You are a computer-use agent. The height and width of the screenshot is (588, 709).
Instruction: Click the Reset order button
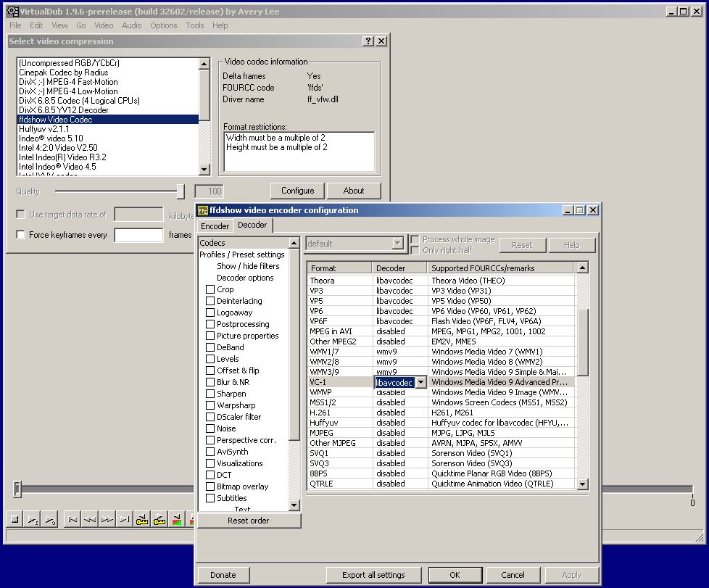(248, 521)
